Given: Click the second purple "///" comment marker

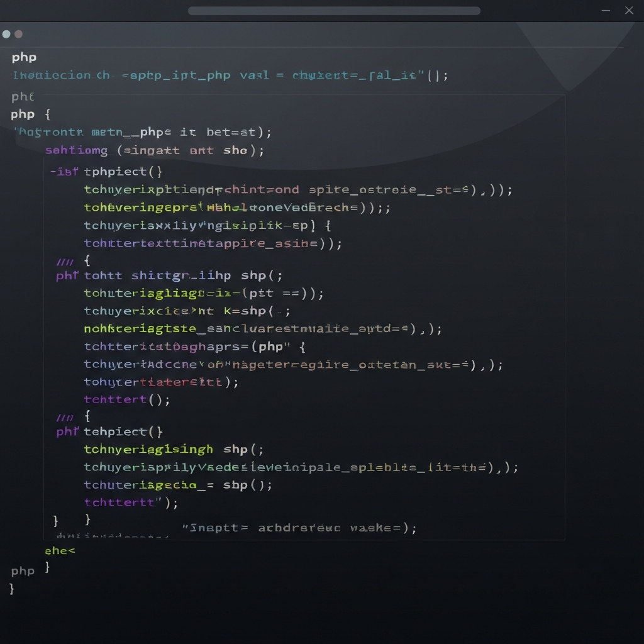Looking at the screenshot, I should (64, 418).
